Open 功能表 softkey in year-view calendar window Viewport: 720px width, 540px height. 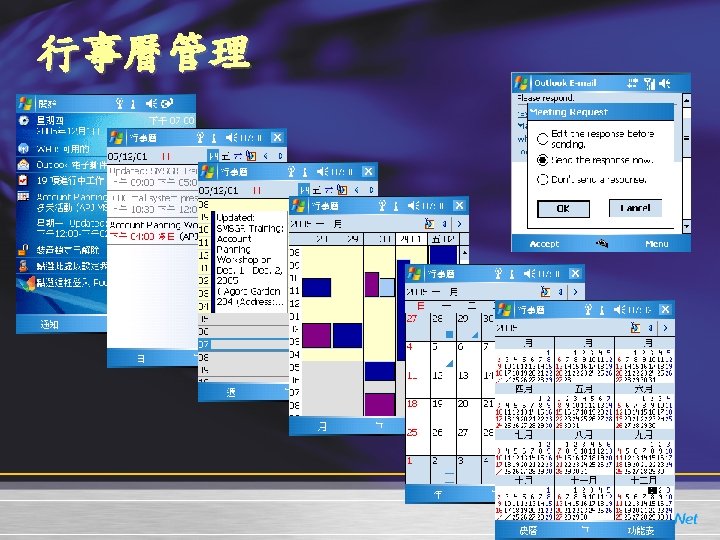(x=641, y=531)
